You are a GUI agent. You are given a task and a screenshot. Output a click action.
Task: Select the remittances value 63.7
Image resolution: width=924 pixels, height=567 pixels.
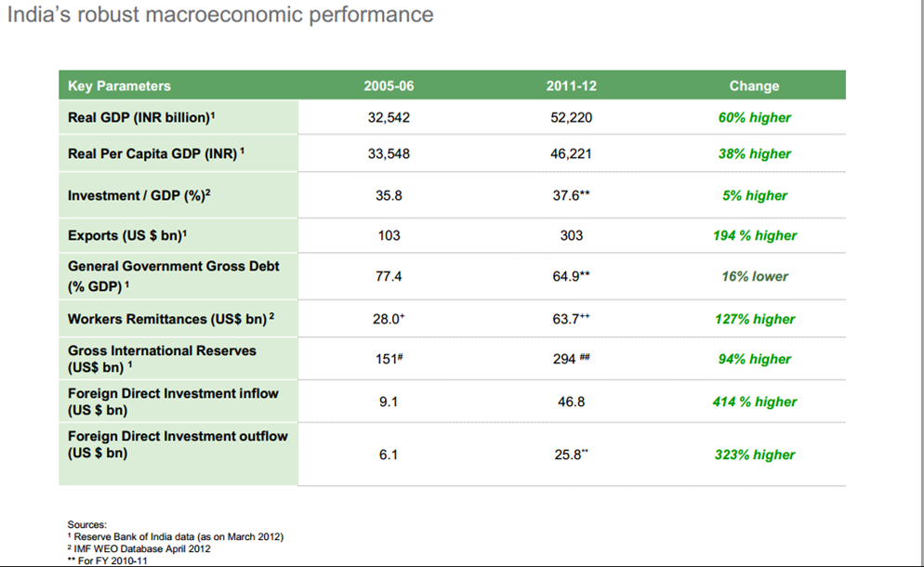click(x=571, y=319)
